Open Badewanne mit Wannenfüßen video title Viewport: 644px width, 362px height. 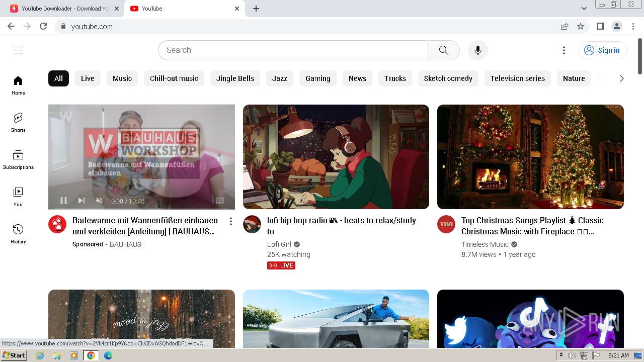pos(145,226)
